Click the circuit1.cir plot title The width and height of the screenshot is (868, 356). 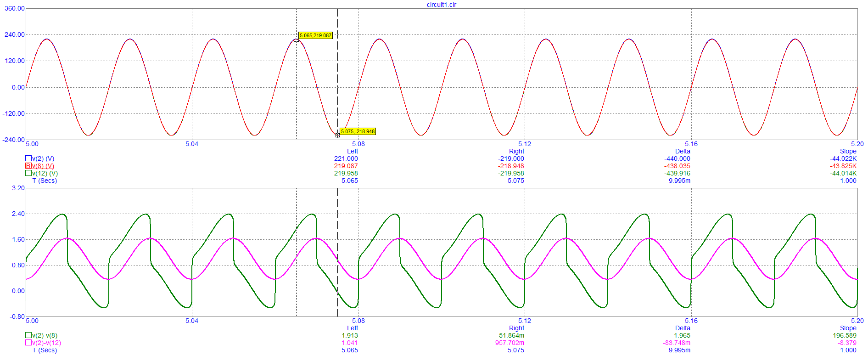click(442, 5)
